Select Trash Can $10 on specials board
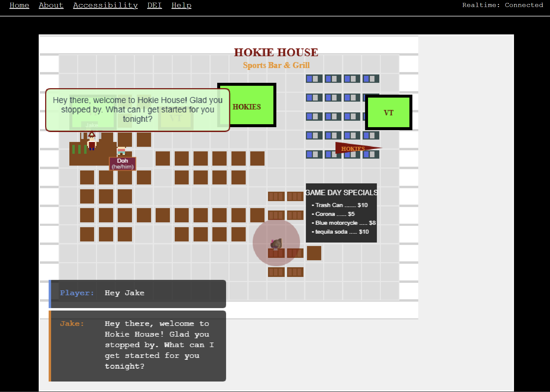Viewport: 550px width, 392px height. (341, 205)
